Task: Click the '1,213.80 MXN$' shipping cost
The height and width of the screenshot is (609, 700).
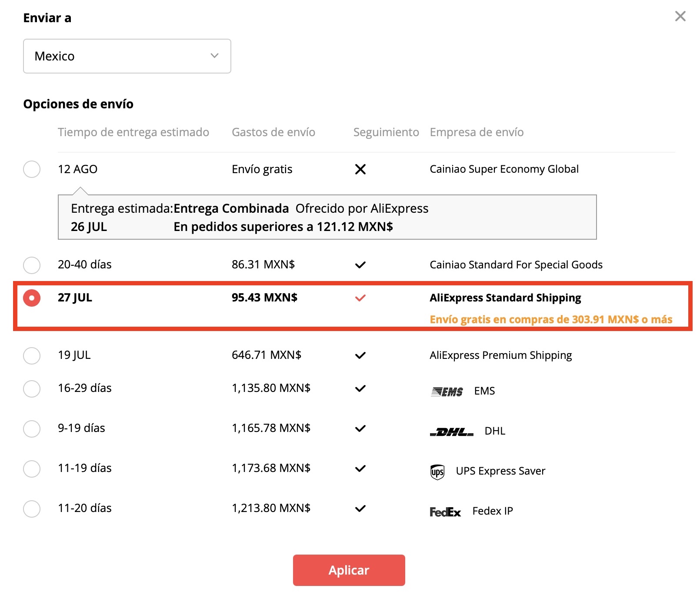Action: pos(271,508)
